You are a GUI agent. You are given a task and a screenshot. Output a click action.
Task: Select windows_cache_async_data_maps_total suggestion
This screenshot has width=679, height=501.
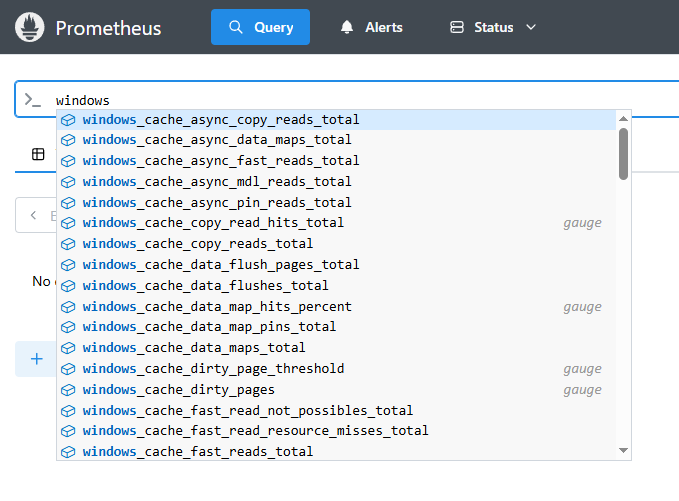point(336,140)
